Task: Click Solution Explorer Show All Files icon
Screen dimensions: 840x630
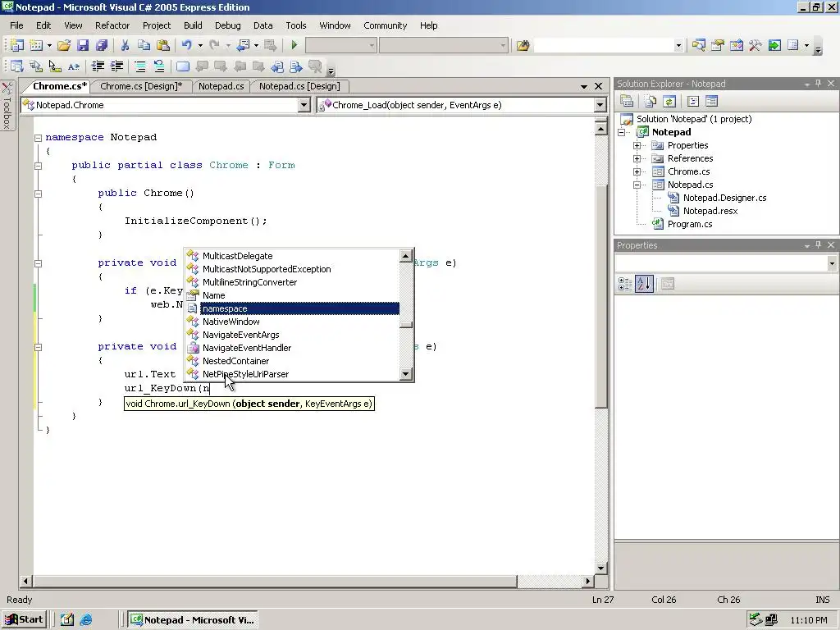Action: pos(651,101)
